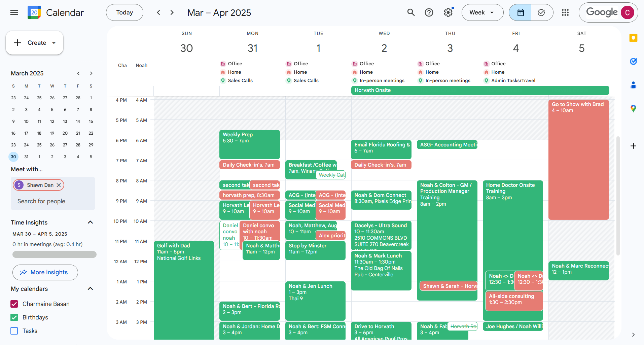
Task: Select Sunday 30 day header
Action: click(x=187, y=48)
